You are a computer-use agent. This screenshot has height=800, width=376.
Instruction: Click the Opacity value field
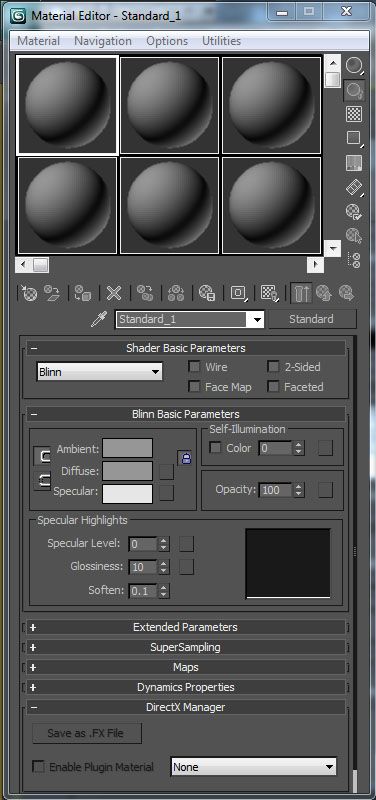click(x=276, y=490)
